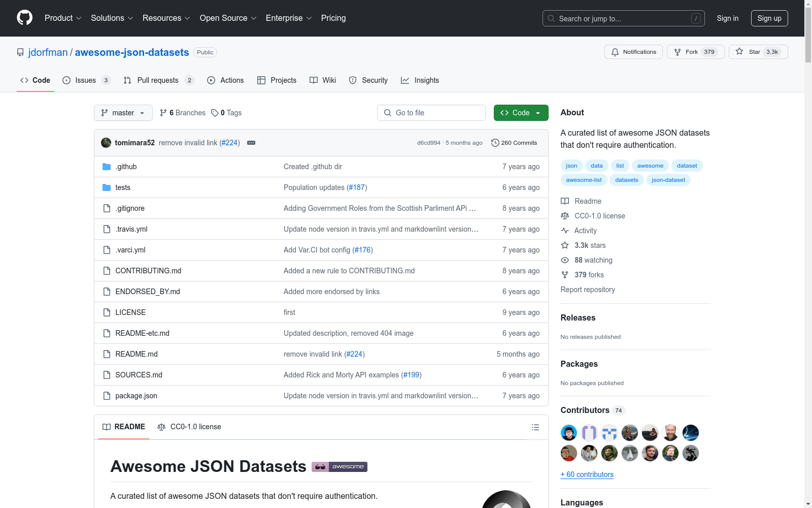This screenshot has width=812, height=508.
Task: Focus the Go to file search box
Action: pyautogui.click(x=431, y=113)
